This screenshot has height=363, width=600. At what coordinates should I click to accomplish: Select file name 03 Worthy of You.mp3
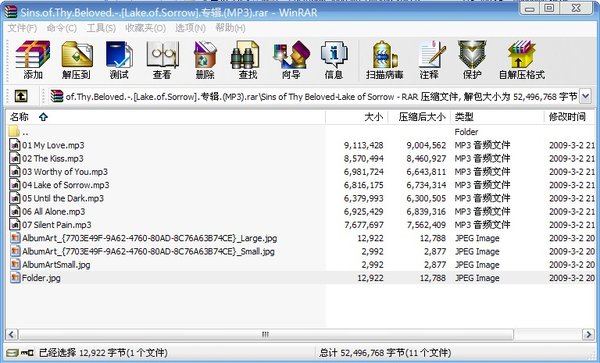coord(65,172)
